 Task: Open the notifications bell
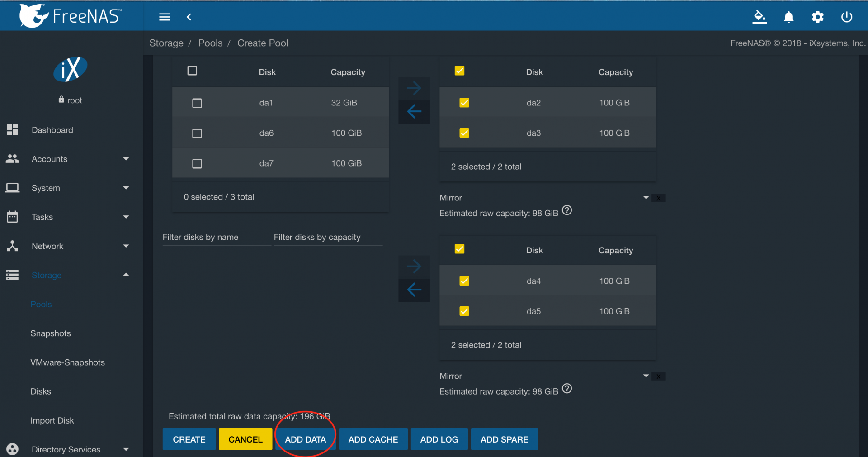click(x=788, y=17)
